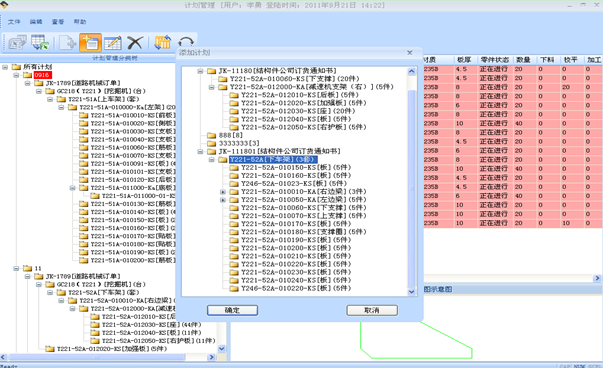Viewport: 603px width, 368px height.
Task: Click dialog tree scrollbar up arrow
Action: pyautogui.click(x=411, y=71)
